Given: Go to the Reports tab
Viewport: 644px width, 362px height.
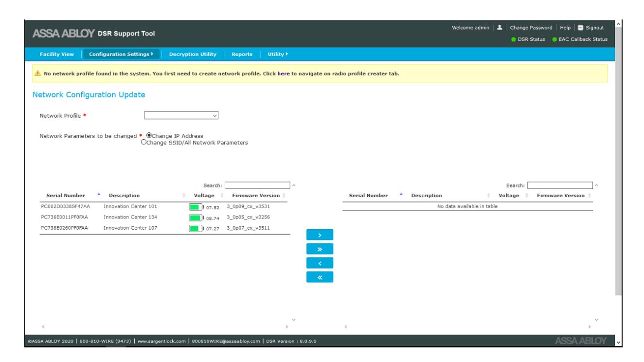Looking at the screenshot, I should pyautogui.click(x=242, y=54).
